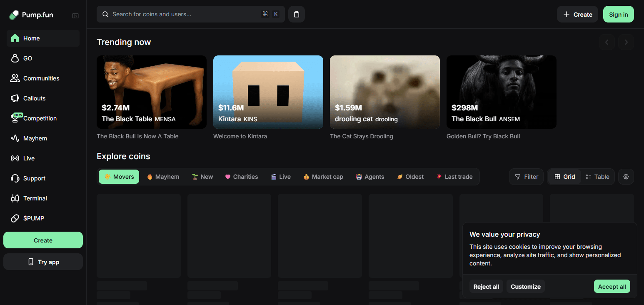
Task: Open Live in the sidebar
Action: [x=43, y=158]
